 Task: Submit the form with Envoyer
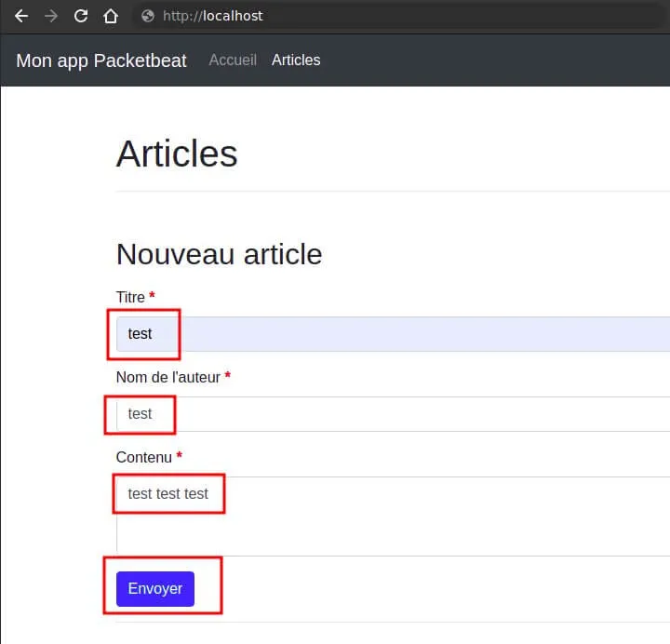155,588
